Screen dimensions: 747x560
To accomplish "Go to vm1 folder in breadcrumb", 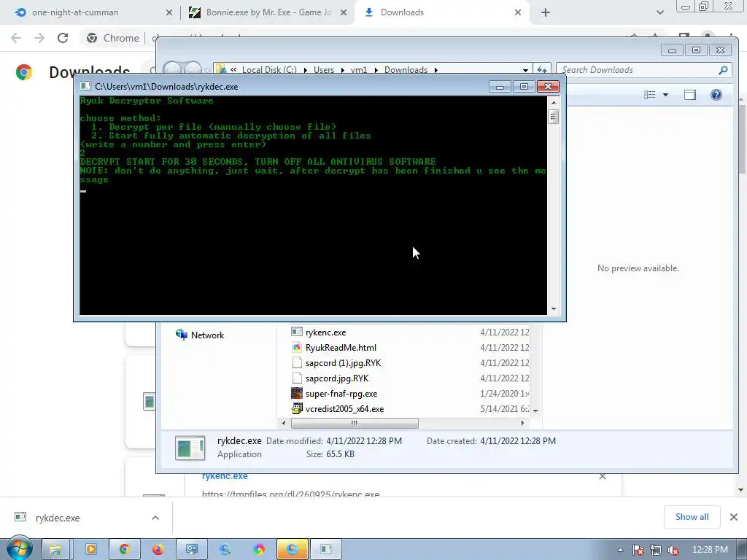I will point(359,70).
